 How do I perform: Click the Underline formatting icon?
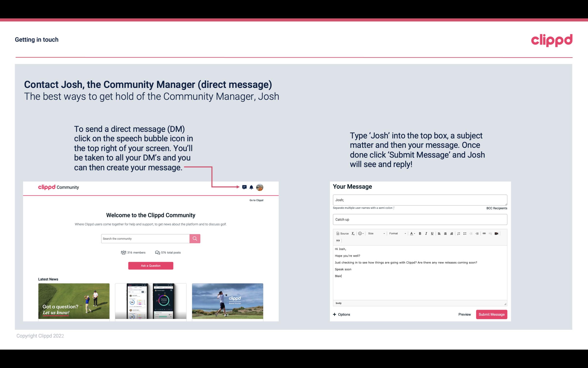click(x=432, y=233)
